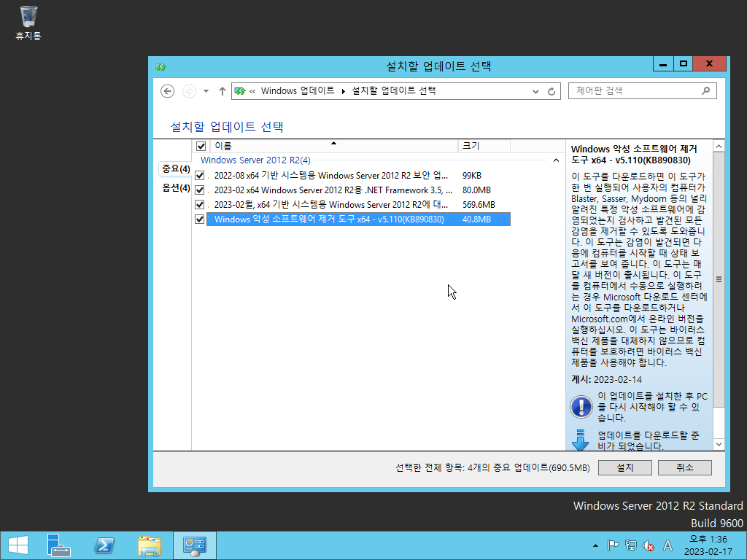Click the 설치 install button
This screenshot has width=747, height=560.
click(624, 467)
